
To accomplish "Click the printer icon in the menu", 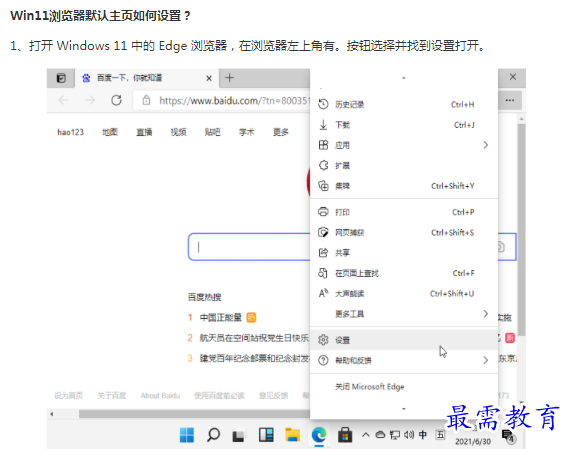I will tap(323, 212).
